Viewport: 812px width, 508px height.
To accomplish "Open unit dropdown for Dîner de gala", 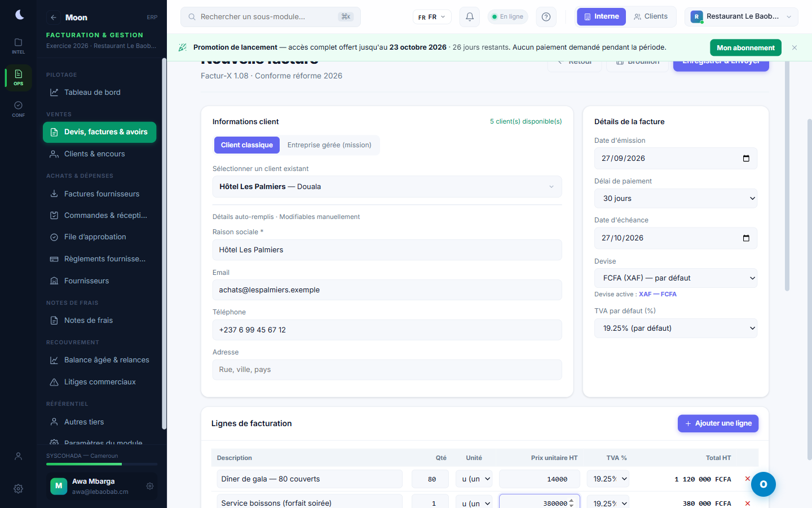I will point(474,479).
